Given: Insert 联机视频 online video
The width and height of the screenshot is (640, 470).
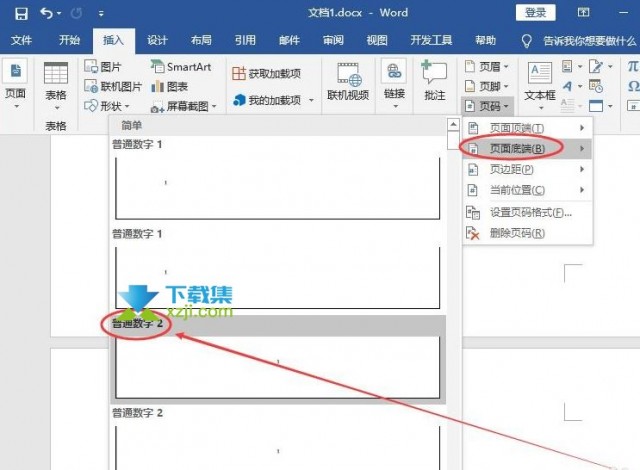Looking at the screenshot, I should [348, 82].
